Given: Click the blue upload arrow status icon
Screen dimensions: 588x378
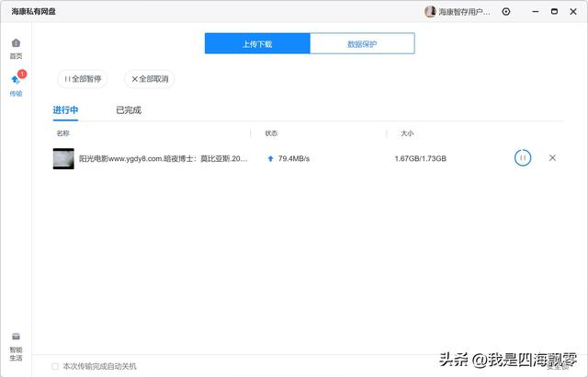Looking at the screenshot, I should (x=270, y=159).
